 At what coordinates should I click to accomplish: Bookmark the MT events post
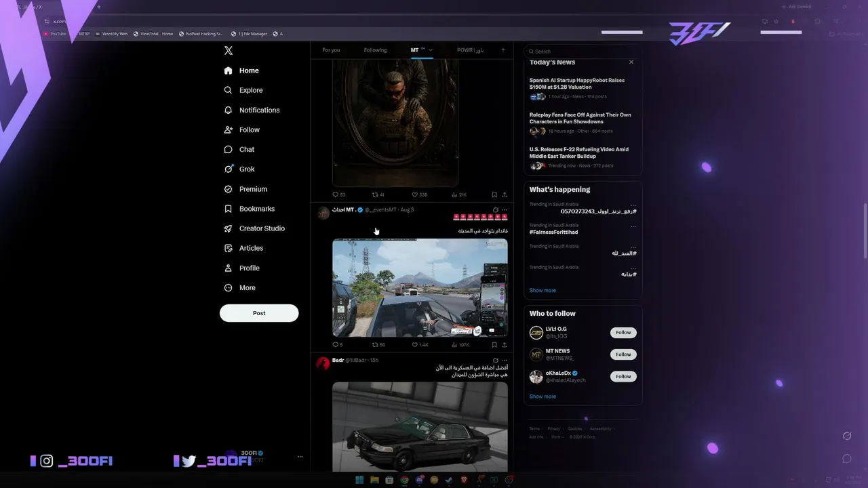(x=494, y=345)
